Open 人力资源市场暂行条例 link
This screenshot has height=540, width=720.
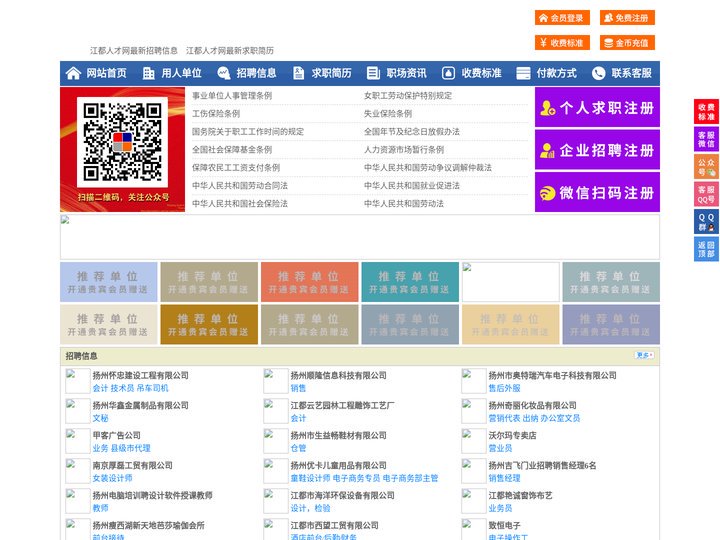pos(404,149)
